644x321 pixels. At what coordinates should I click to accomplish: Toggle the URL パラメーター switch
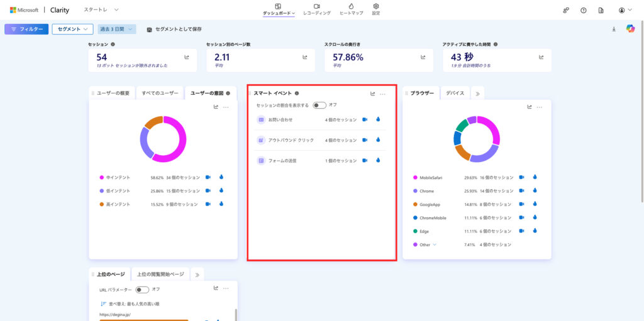[x=142, y=290]
